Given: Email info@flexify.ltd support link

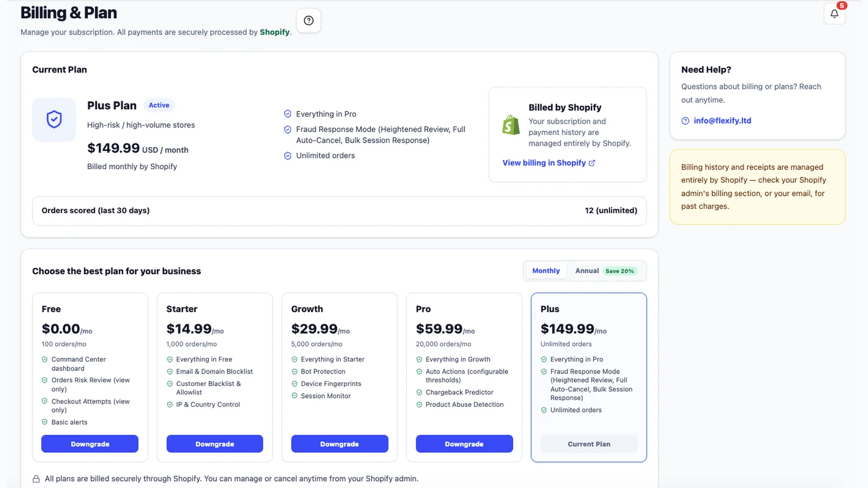Looking at the screenshot, I should [722, 121].
